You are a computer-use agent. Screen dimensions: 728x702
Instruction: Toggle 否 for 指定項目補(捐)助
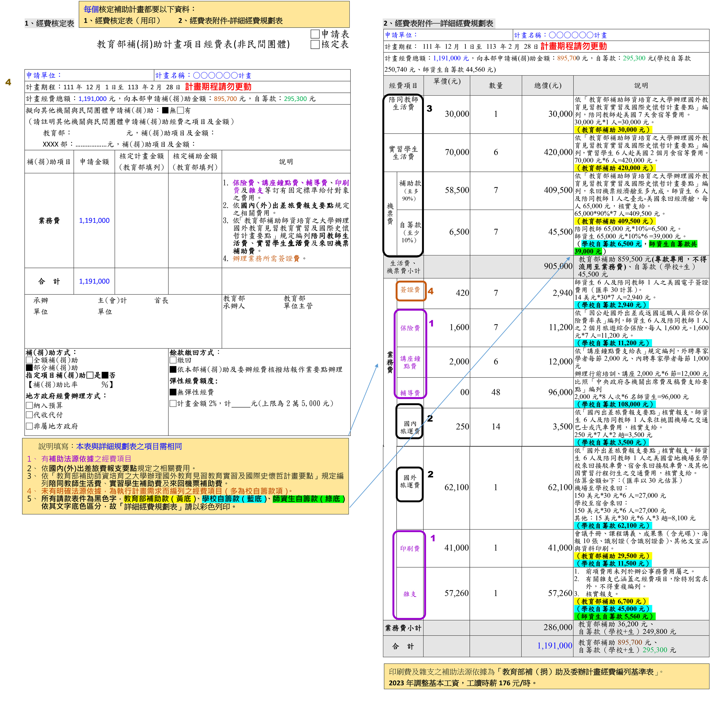pyautogui.click(x=105, y=375)
